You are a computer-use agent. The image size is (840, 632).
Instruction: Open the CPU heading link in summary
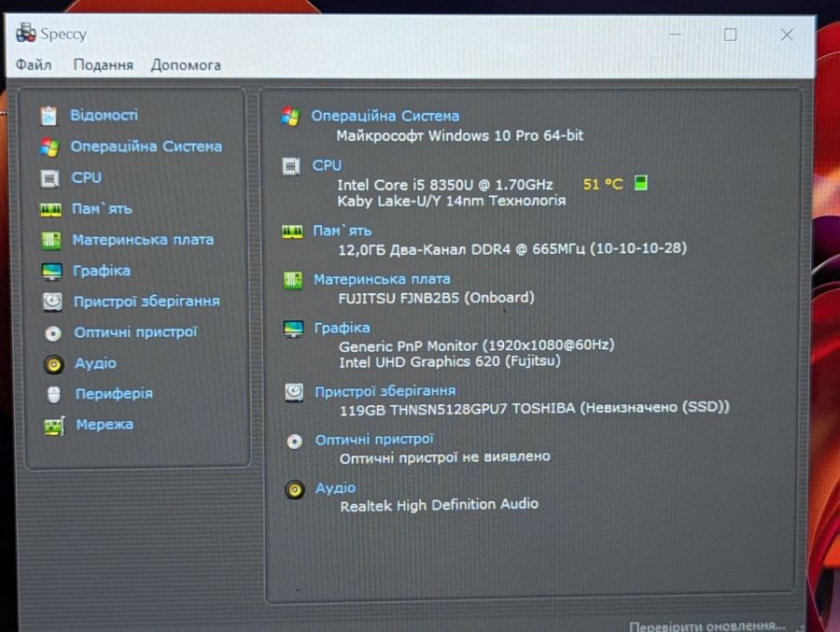(327, 165)
